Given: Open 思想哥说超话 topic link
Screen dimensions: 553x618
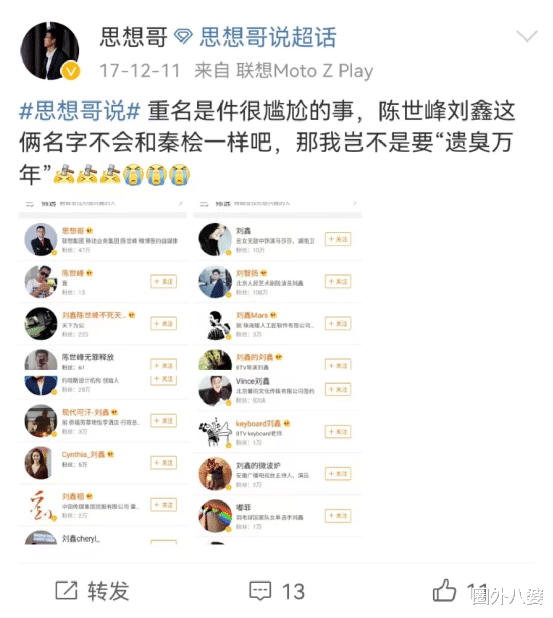Looking at the screenshot, I should 268,37.
